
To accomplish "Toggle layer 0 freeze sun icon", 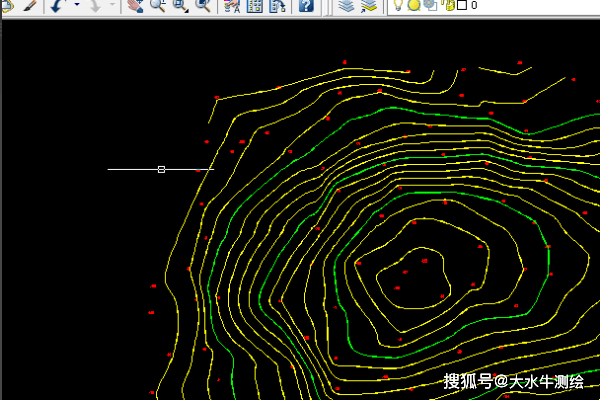I will pyautogui.click(x=413, y=6).
